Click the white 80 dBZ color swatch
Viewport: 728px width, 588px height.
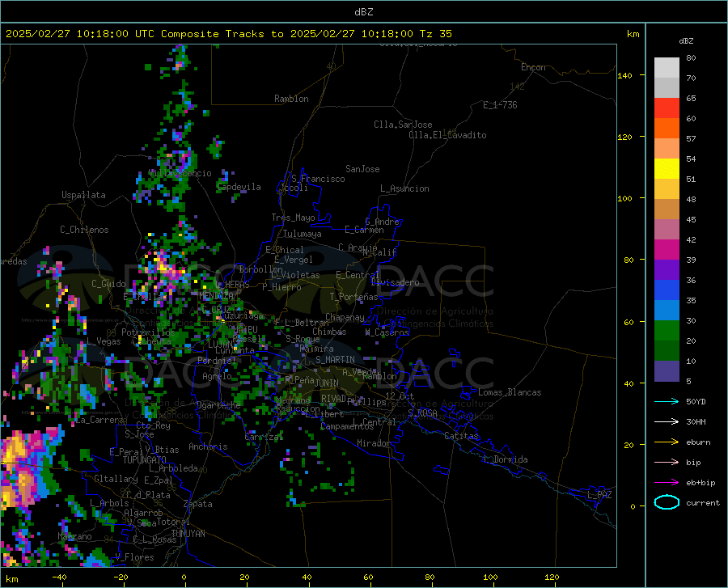[x=667, y=67]
